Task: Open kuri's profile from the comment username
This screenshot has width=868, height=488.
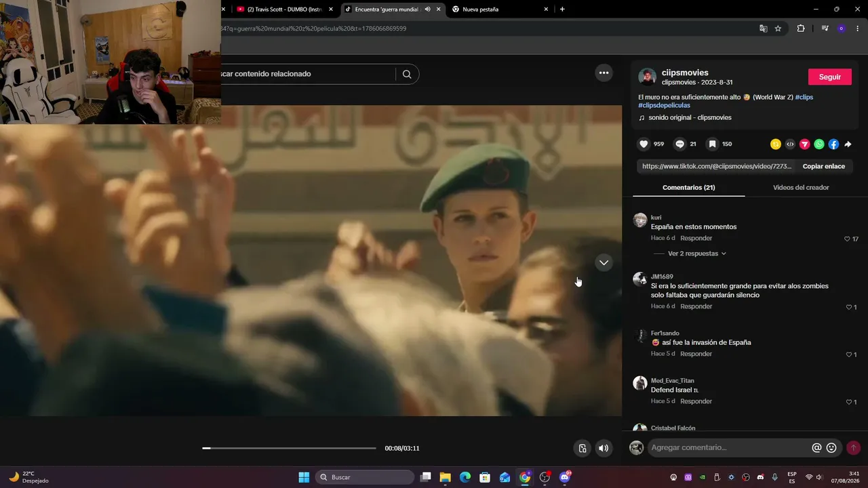Action: click(656, 218)
